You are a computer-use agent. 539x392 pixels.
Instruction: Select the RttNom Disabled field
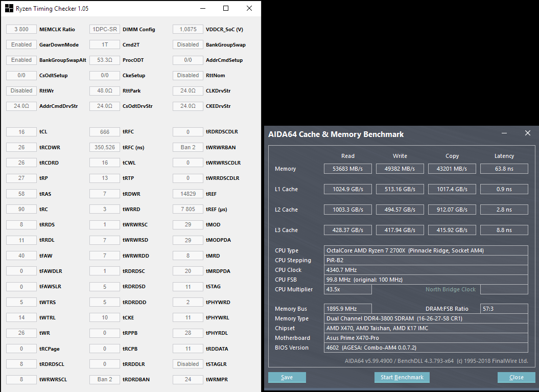coord(188,75)
